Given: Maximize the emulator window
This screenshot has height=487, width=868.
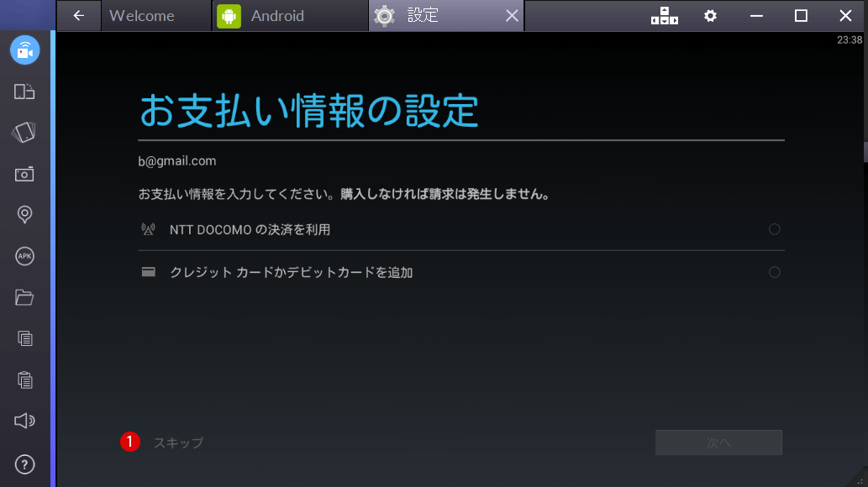Looking at the screenshot, I should 801,15.
